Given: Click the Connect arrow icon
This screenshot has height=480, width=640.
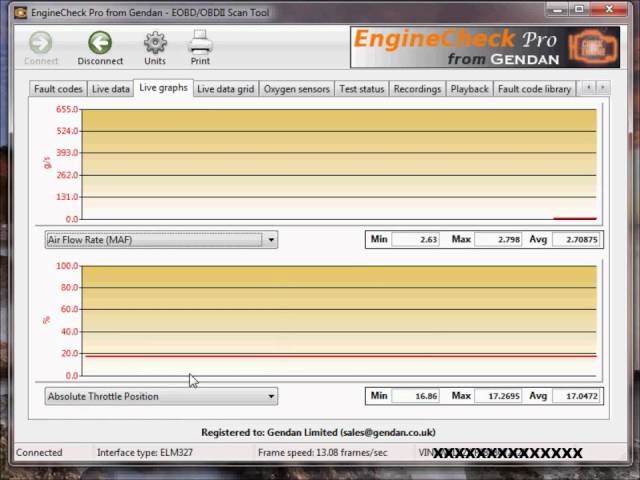Looking at the screenshot, I should pos(40,42).
